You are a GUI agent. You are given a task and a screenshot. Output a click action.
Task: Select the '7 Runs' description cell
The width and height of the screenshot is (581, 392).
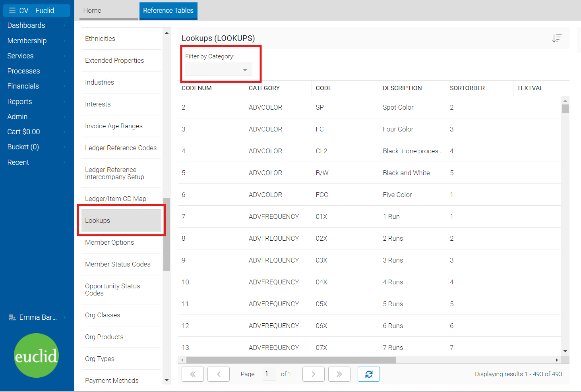[x=413, y=348]
